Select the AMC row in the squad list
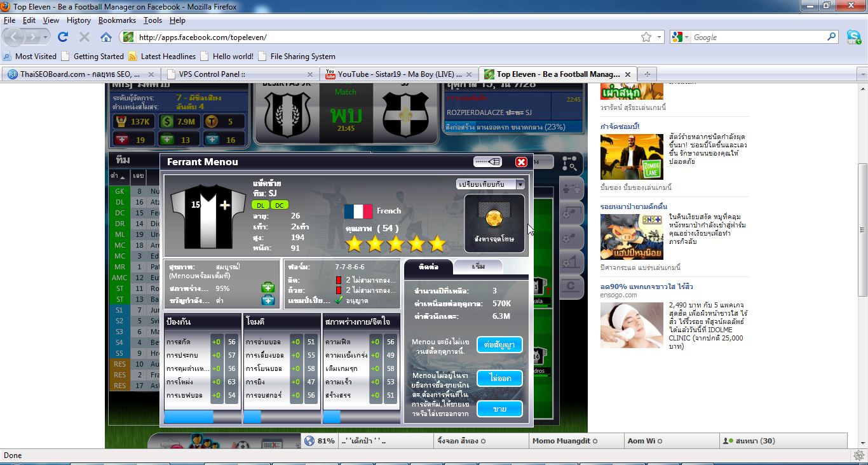The image size is (868, 465). pos(135,278)
